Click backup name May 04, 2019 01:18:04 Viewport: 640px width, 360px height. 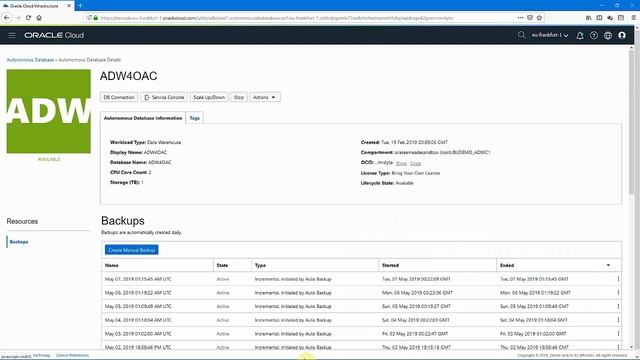click(x=138, y=320)
